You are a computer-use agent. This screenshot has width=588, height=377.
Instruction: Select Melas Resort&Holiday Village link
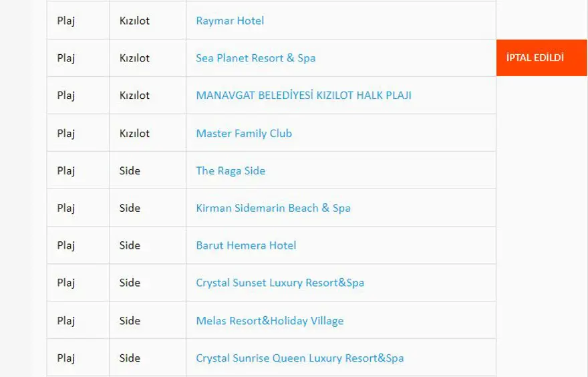click(x=269, y=321)
